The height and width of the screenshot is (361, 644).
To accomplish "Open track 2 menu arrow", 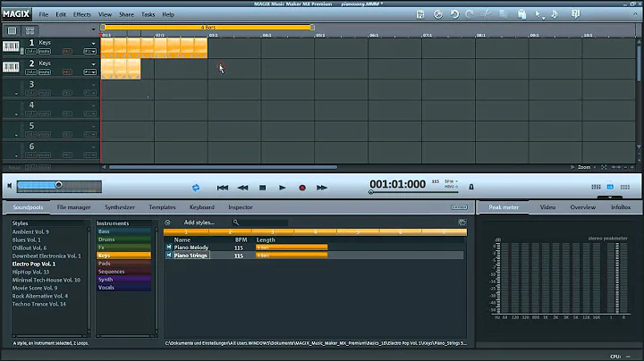I will point(93,64).
